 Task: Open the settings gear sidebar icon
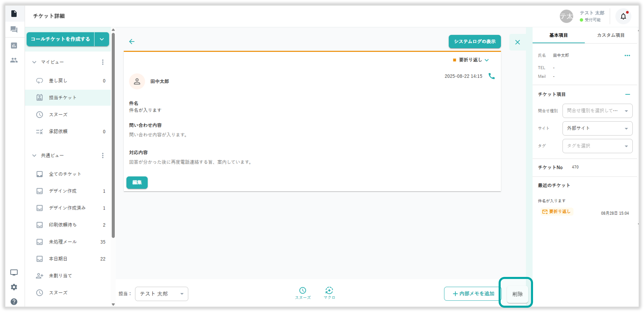(x=14, y=287)
